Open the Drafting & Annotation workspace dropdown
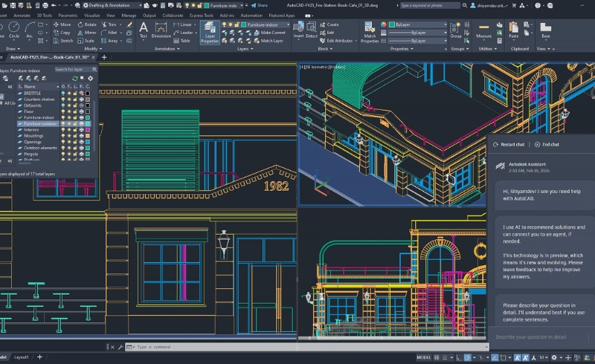Image resolution: width=595 pixels, height=364 pixels. pos(112,5)
